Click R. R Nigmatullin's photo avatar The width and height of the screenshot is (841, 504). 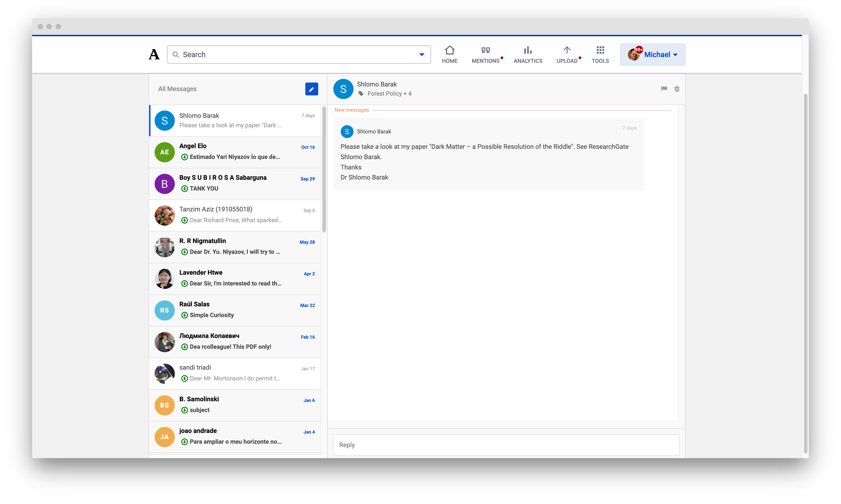tap(164, 247)
